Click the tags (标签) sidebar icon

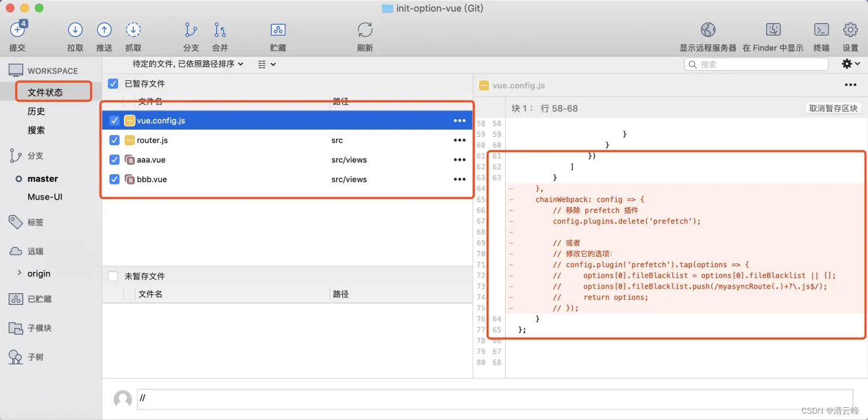pyautogui.click(x=16, y=222)
